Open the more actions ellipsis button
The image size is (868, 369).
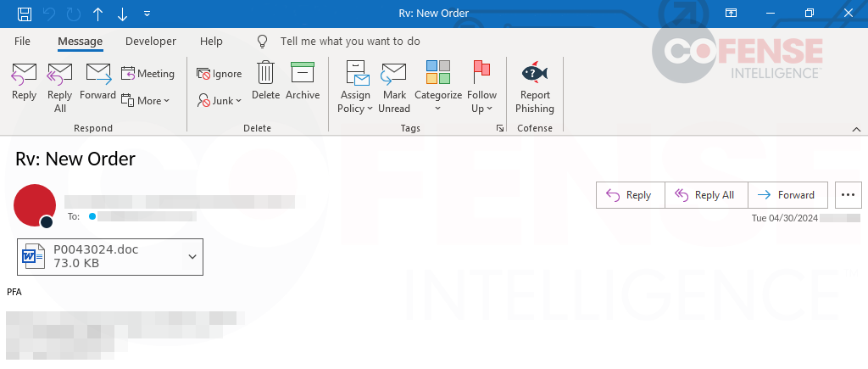coord(848,195)
